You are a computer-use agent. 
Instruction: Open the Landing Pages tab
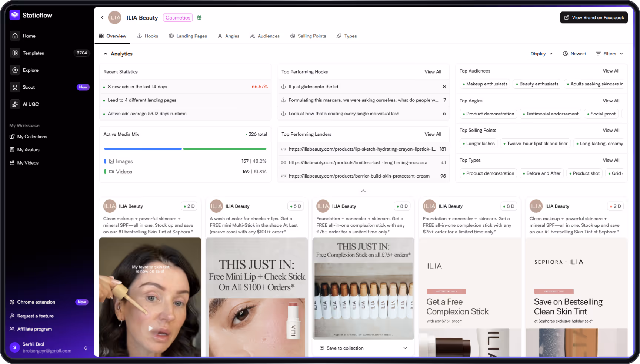(188, 36)
